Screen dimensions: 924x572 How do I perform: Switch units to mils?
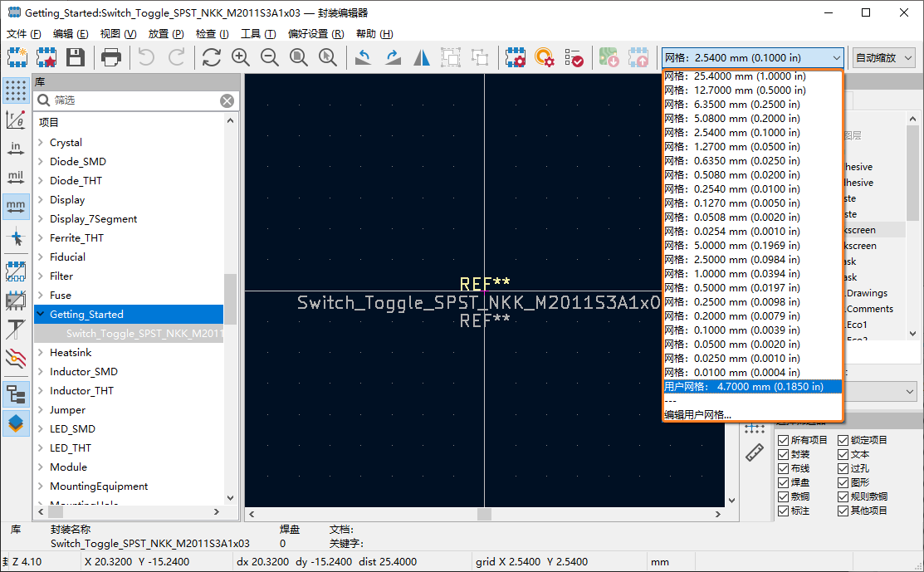click(16, 178)
